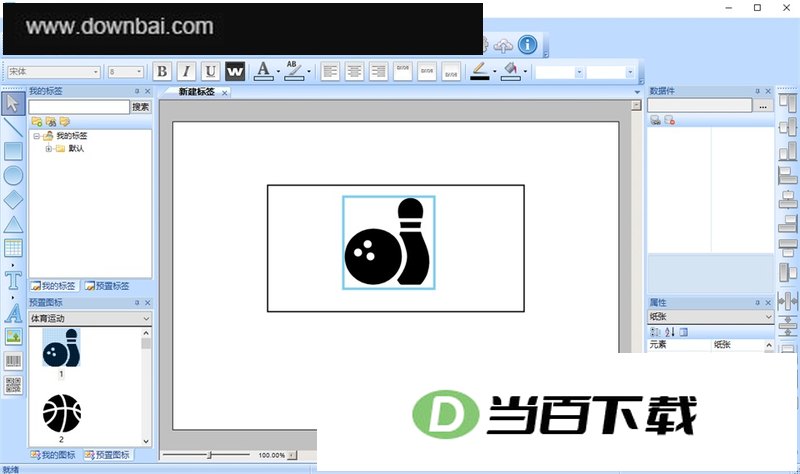Select the diamond shape tool
The width and height of the screenshot is (800, 474).
pyautogui.click(x=13, y=199)
